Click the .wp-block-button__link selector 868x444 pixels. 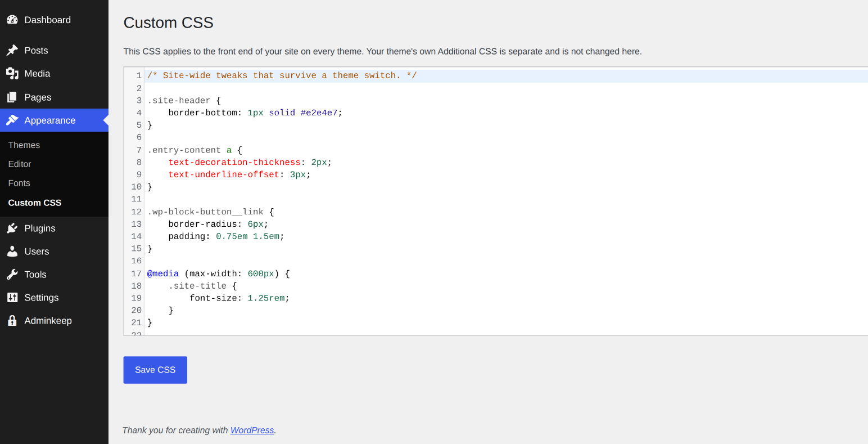point(205,212)
